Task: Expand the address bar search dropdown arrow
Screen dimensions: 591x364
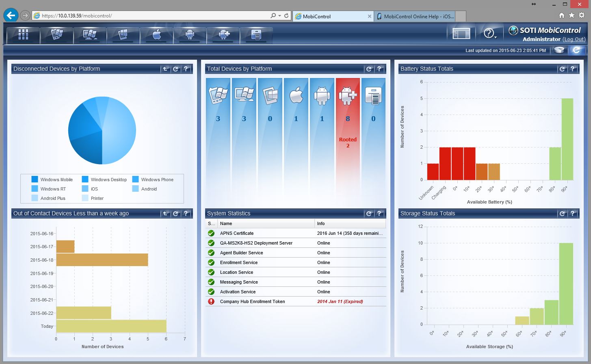Action: tap(279, 16)
